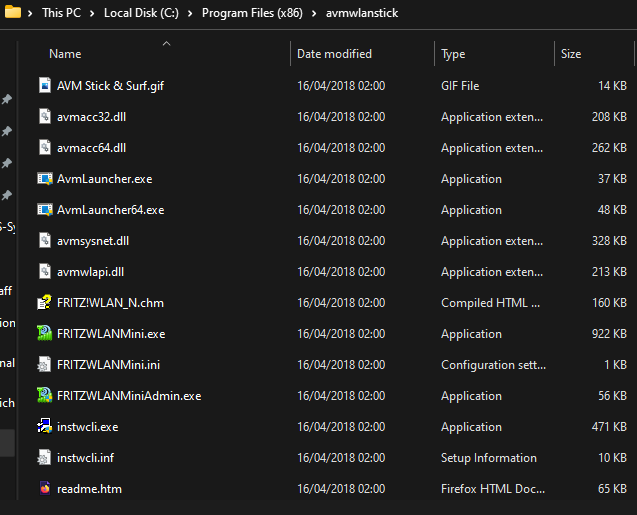Viewport: 637px width, 515px height.
Task: Click Firefox HTML Doc... type cell
Action: pyautogui.click(x=493, y=489)
